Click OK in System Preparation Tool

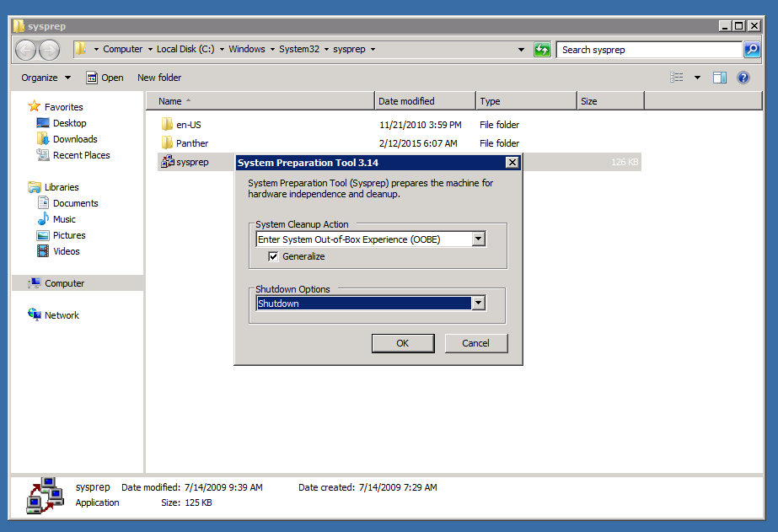tap(402, 343)
